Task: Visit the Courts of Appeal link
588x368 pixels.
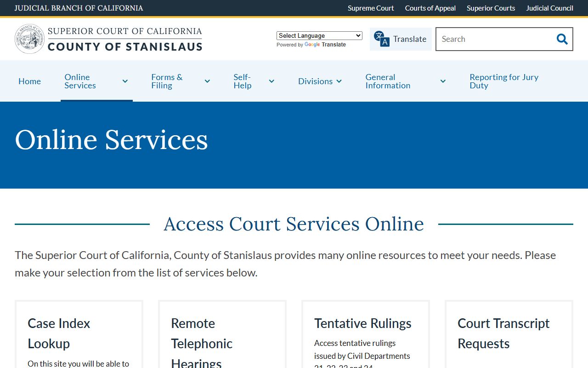Action: (430, 8)
